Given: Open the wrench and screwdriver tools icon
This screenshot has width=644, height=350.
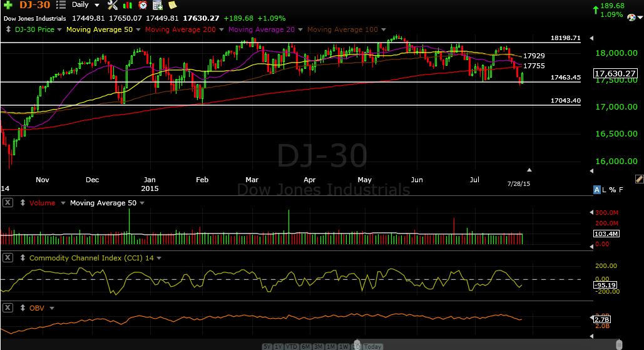Looking at the screenshot, I should point(113,5).
